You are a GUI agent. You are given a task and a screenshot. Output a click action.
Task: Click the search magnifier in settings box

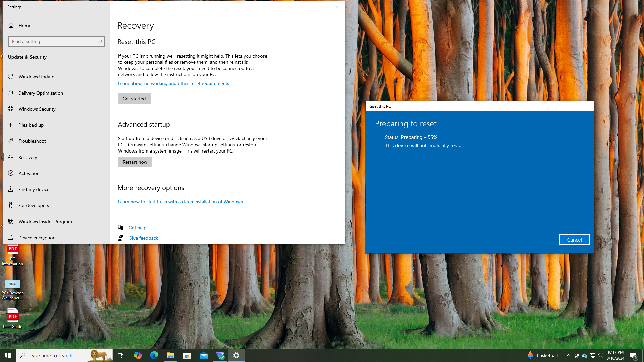tap(100, 42)
